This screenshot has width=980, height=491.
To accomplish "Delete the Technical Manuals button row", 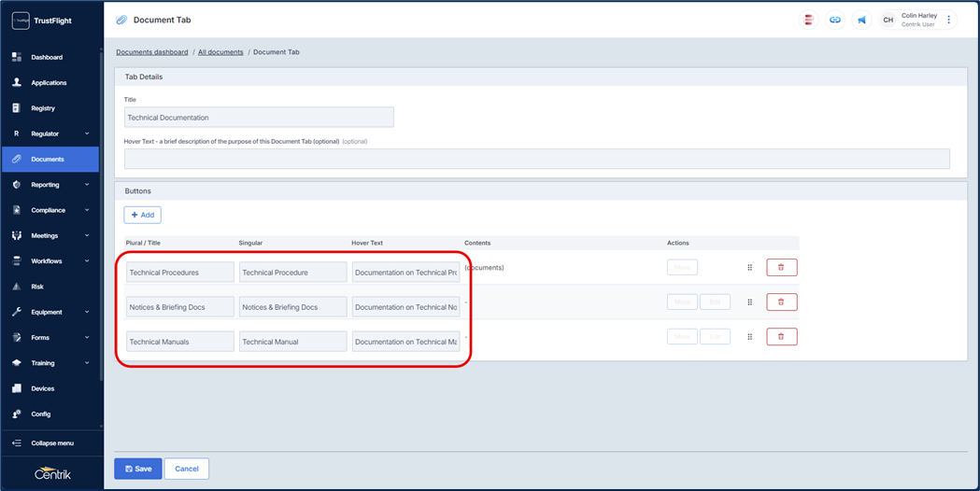I will [781, 337].
